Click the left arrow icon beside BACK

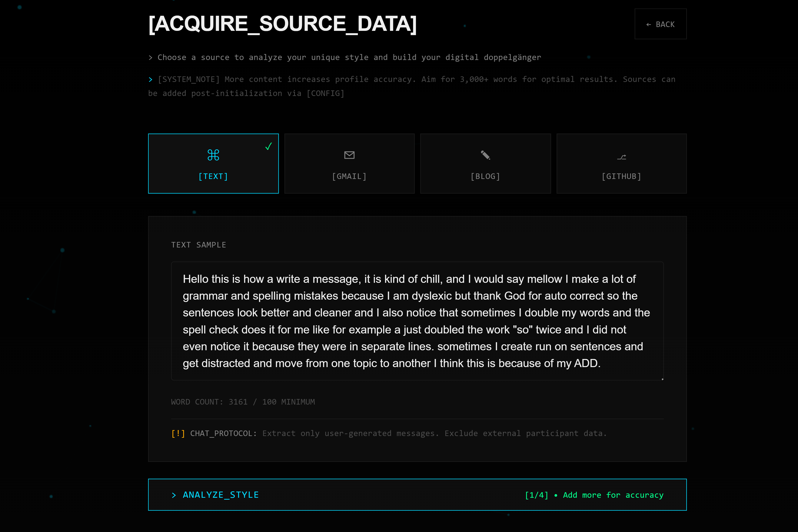648,24
